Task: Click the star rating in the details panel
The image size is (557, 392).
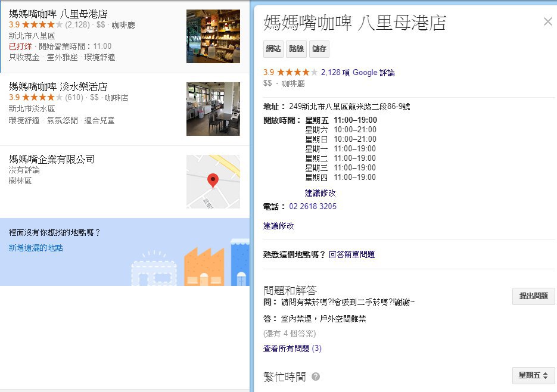Action: [297, 73]
